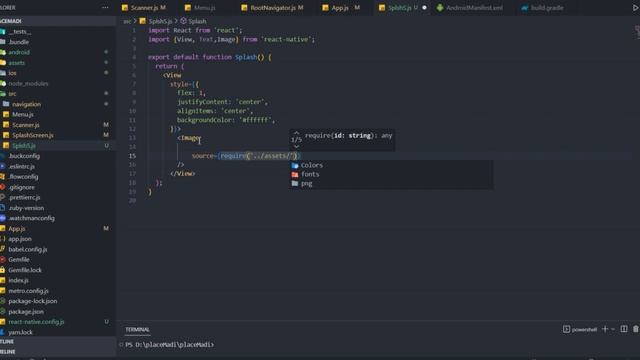Open the package.json file
640x360 pixels.
[26, 311]
